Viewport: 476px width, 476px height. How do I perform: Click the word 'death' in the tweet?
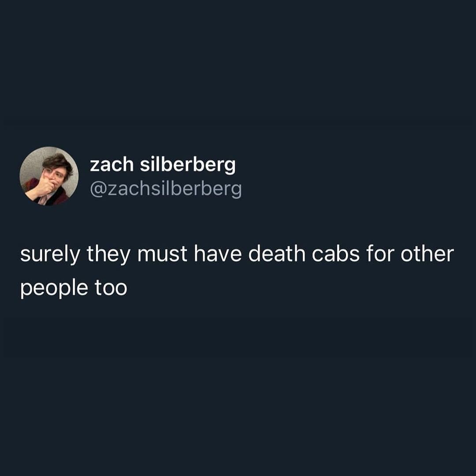pyautogui.click(x=277, y=254)
